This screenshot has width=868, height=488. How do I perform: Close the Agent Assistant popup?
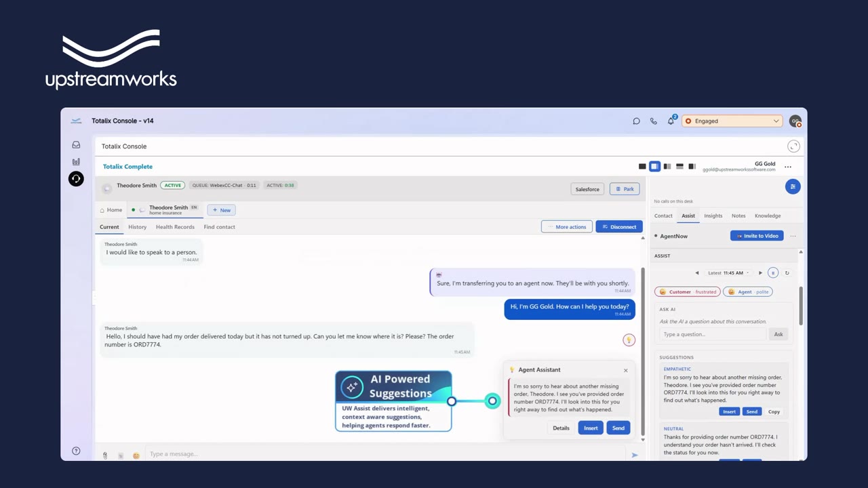click(626, 370)
